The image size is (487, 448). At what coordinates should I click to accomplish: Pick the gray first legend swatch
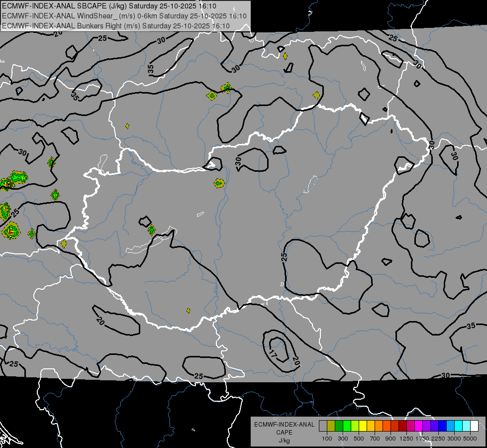click(323, 426)
